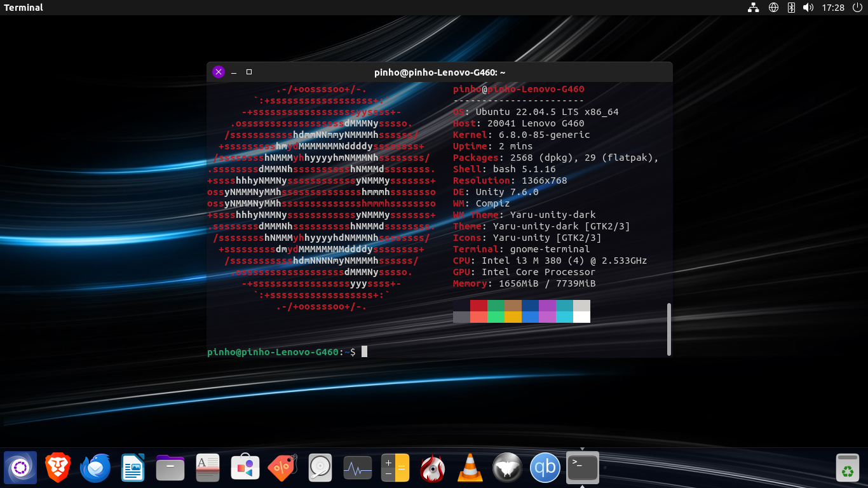
Task: Open System Monitor dock icon
Action: pyautogui.click(x=358, y=468)
